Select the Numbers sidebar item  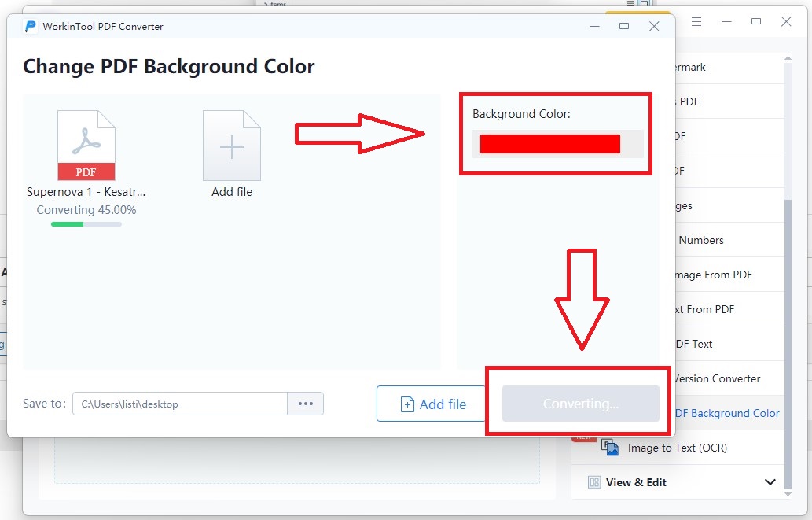point(729,240)
